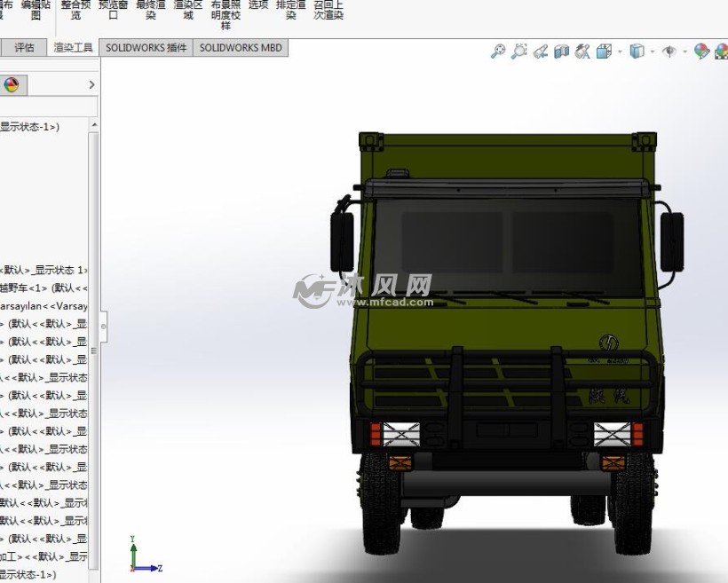Activate the Section View tool
This screenshot has height=583, width=728.
pos(561,51)
